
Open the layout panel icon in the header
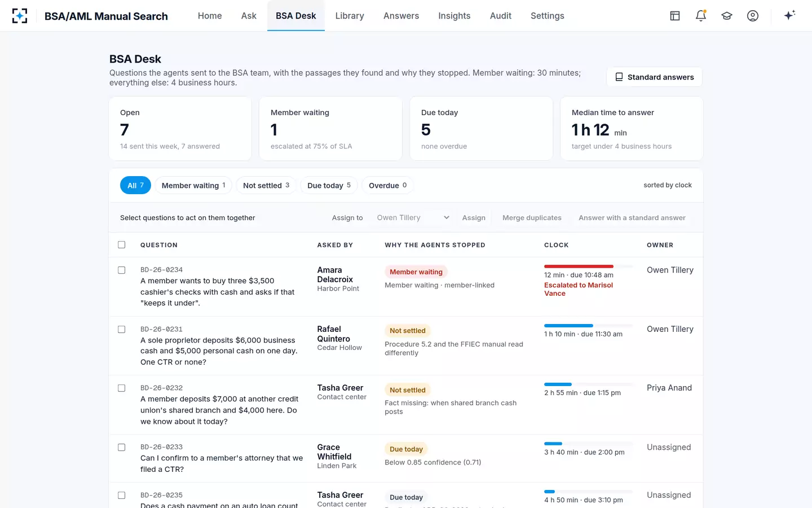click(675, 16)
